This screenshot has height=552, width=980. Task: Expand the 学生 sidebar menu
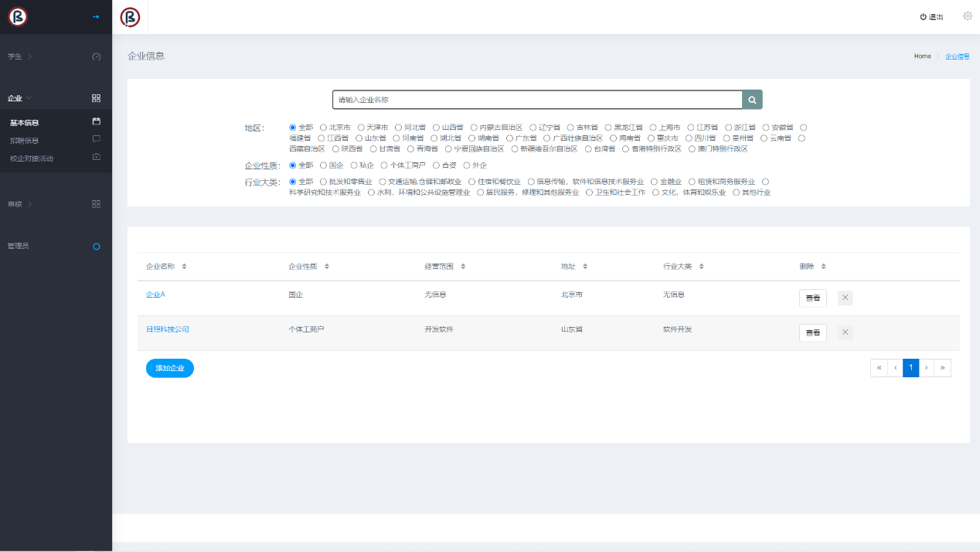click(19, 56)
